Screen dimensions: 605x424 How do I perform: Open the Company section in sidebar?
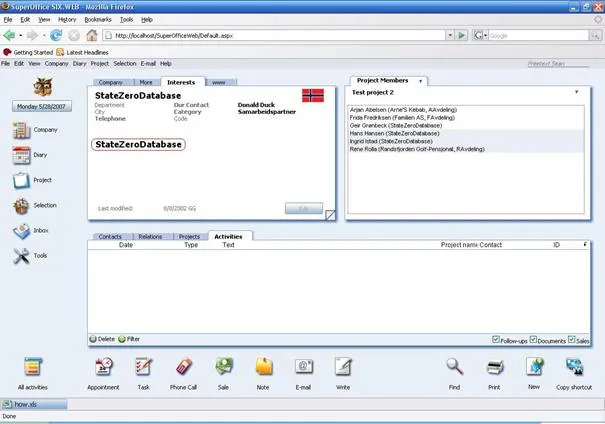click(x=22, y=130)
